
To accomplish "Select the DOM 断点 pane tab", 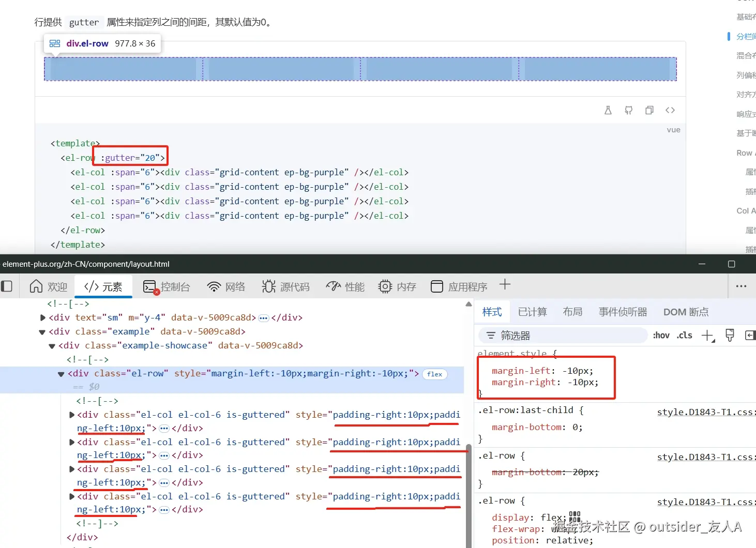I will tap(686, 312).
